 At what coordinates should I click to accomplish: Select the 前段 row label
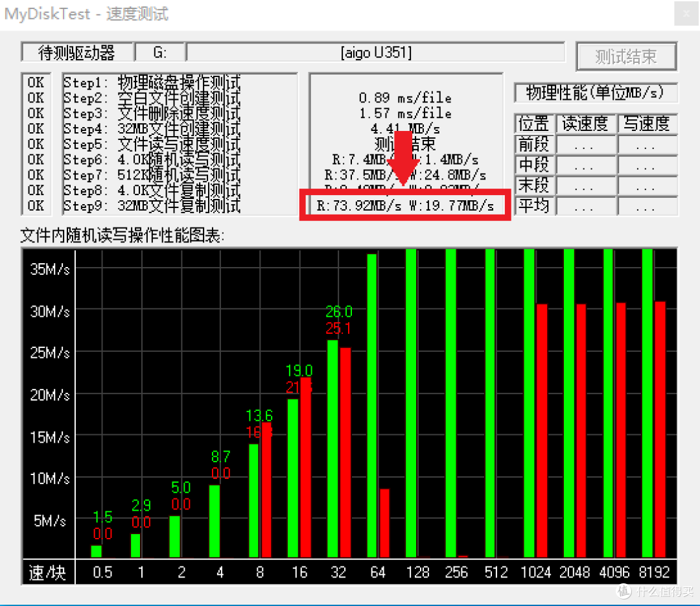point(533,145)
